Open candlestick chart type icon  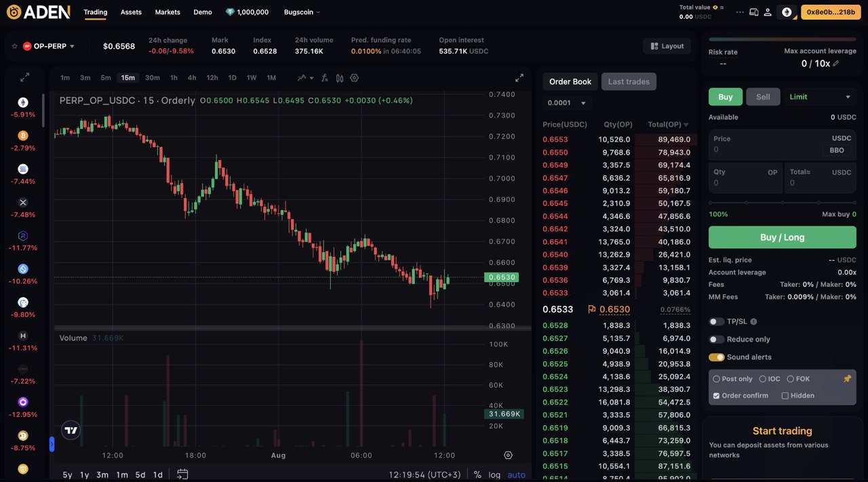340,78
